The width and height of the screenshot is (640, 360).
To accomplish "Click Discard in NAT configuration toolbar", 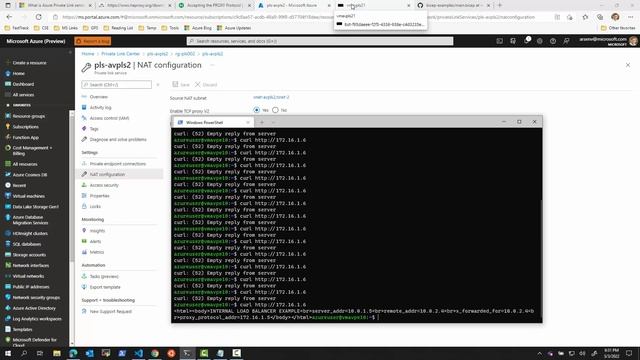I will point(206,84).
